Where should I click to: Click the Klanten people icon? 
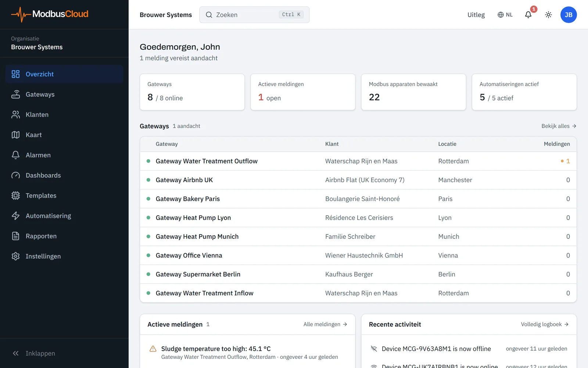click(15, 114)
